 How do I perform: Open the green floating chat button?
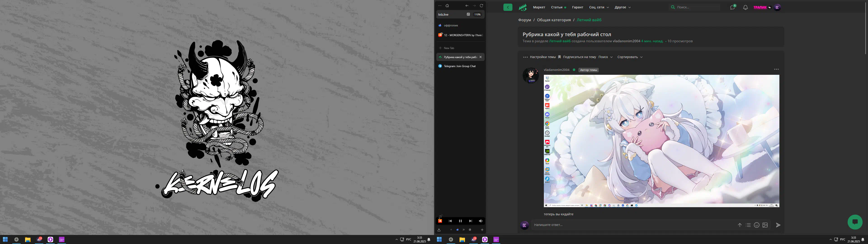pos(855,222)
